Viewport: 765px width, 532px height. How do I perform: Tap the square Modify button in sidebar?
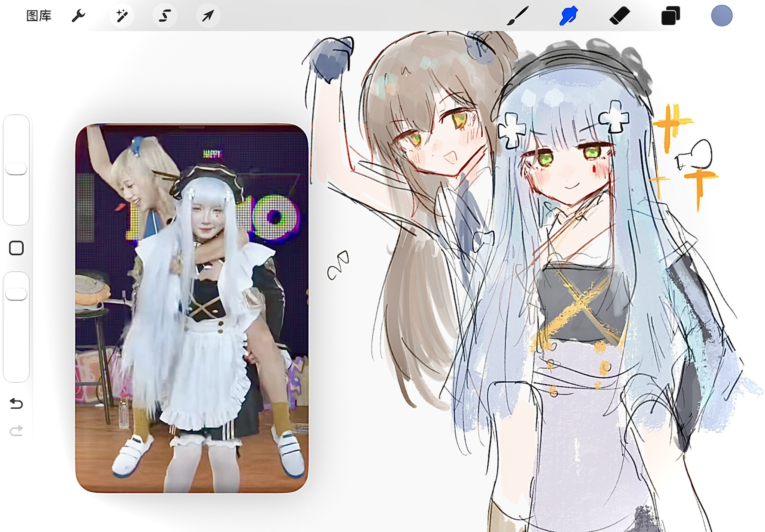coord(16,248)
